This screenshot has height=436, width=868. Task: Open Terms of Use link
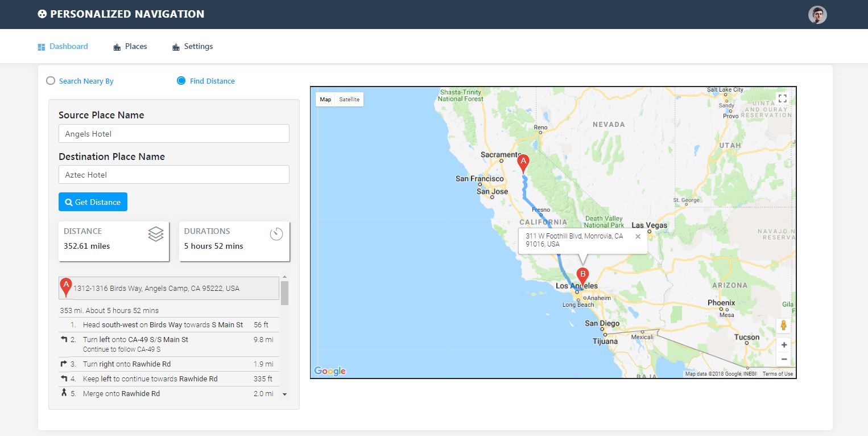778,374
